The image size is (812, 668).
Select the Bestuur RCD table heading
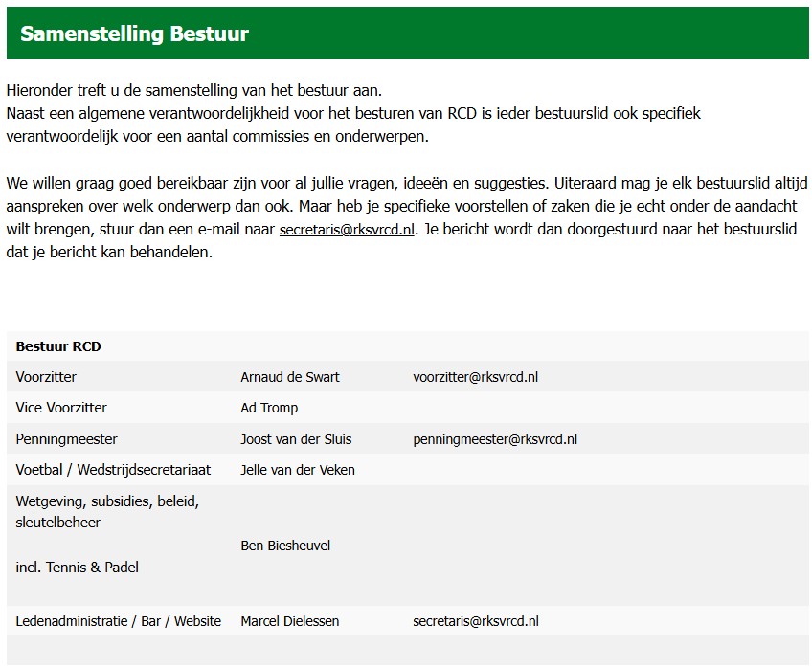[58, 346]
